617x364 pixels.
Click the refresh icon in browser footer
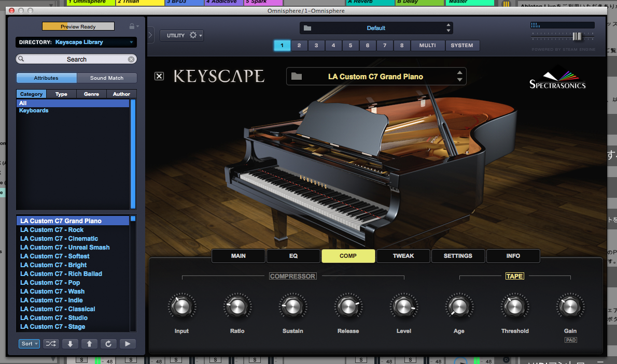(x=108, y=344)
